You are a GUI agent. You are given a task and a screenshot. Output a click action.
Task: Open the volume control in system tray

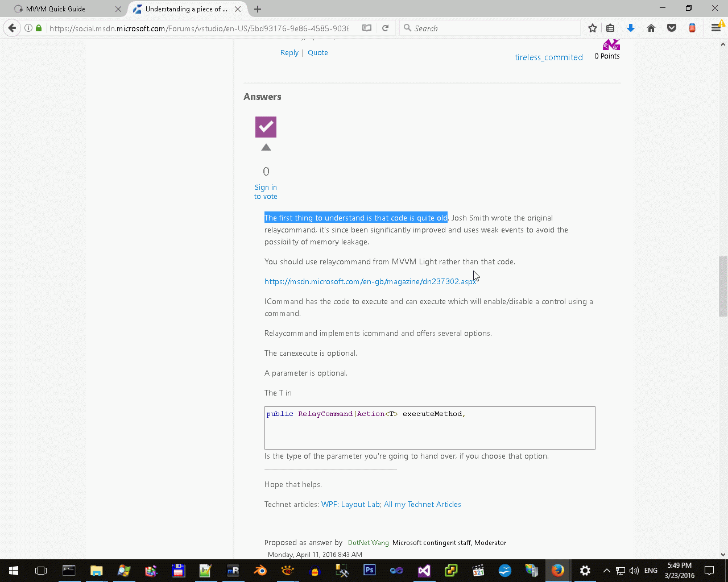tap(634, 571)
